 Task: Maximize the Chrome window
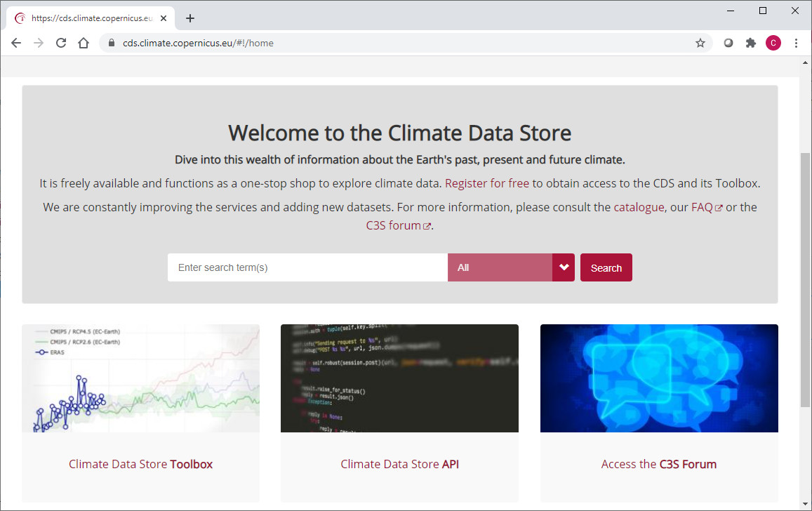coord(762,11)
